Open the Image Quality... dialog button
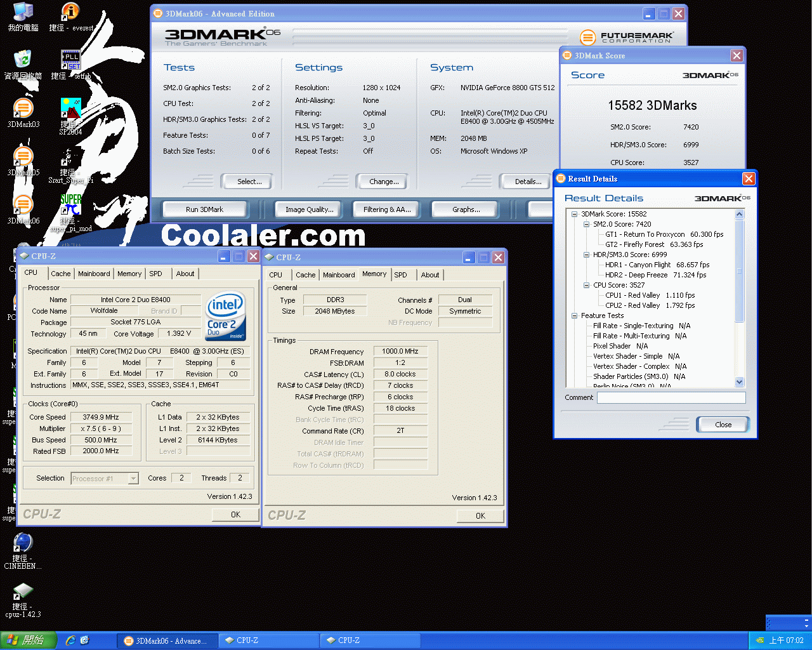The width and height of the screenshot is (812, 650). click(309, 209)
